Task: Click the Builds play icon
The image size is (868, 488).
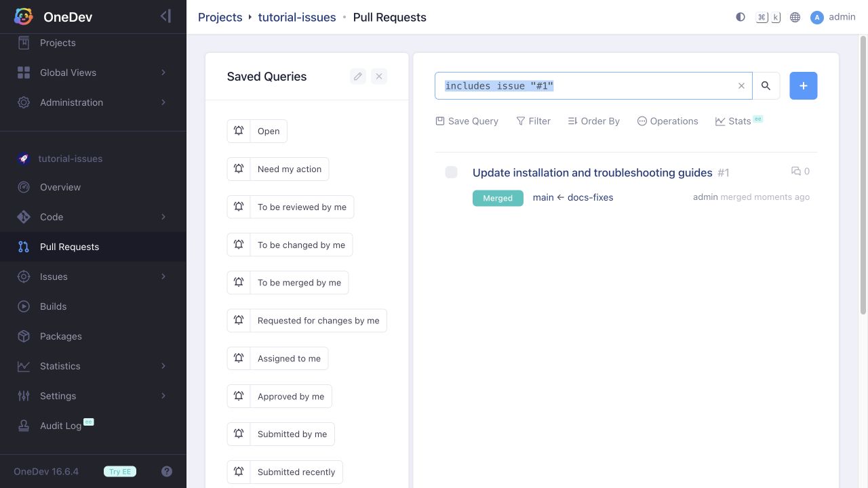Action: 24,306
